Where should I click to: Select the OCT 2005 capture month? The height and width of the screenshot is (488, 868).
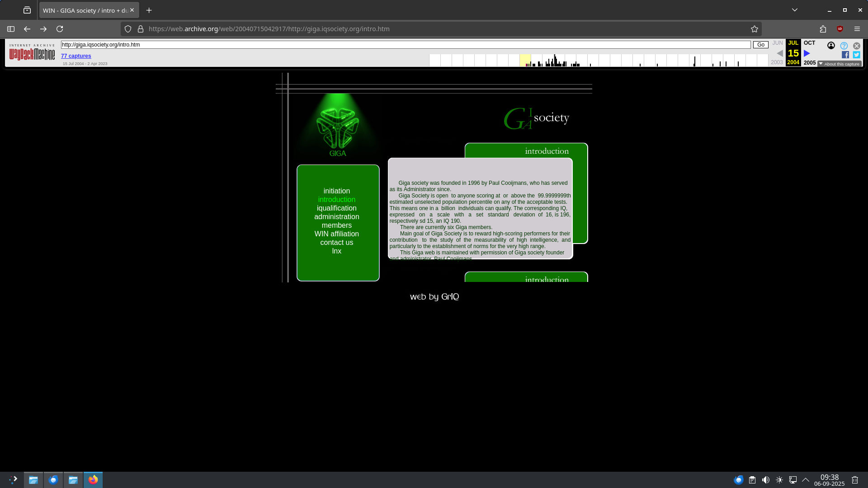pos(809,43)
